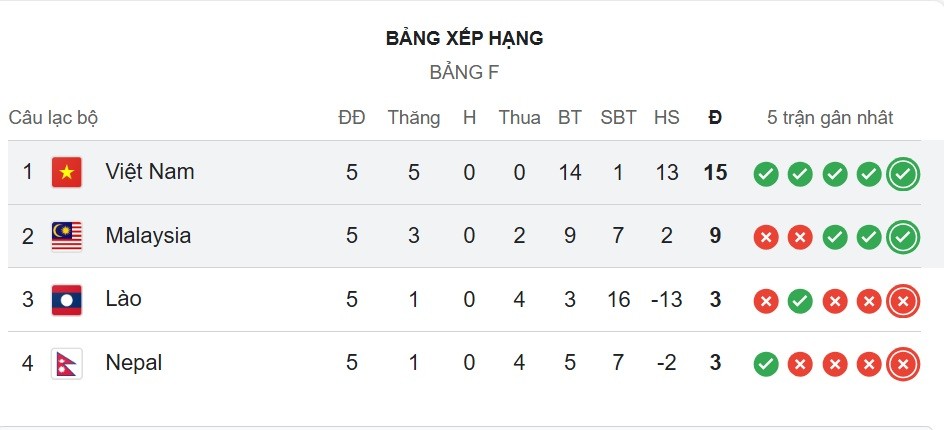944x430 pixels.
Task: Click the '5 trận gần nhất' header
Action: coord(830,118)
